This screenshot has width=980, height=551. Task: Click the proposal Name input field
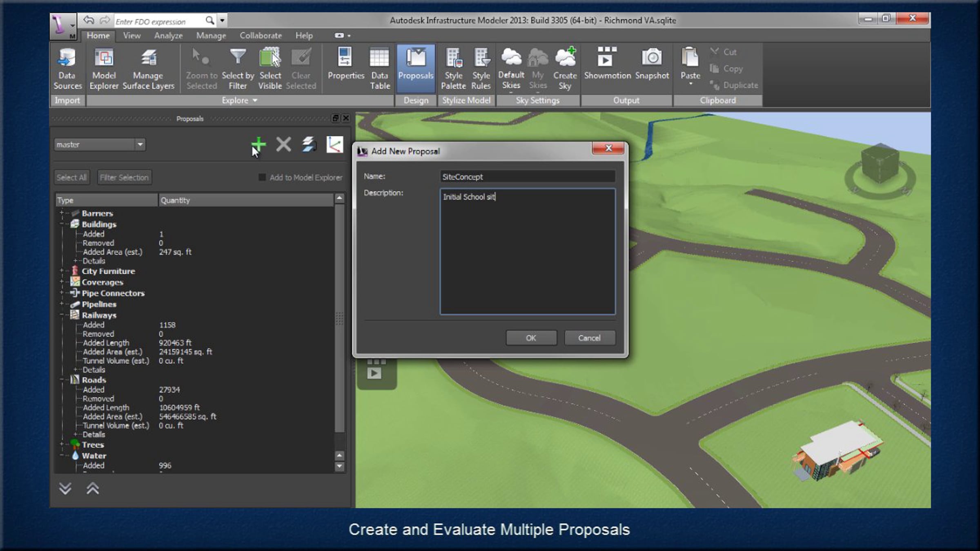[527, 177]
